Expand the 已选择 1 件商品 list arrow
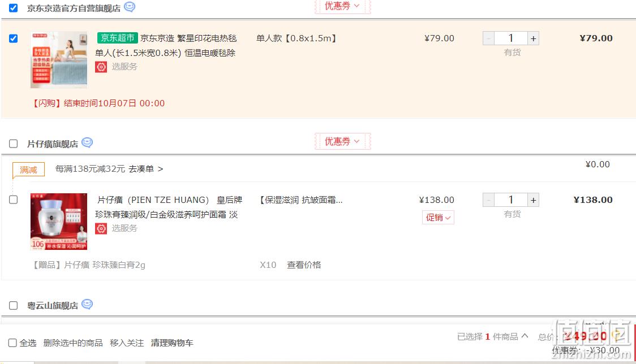Screen dimensions: 636x364 click(x=525, y=336)
